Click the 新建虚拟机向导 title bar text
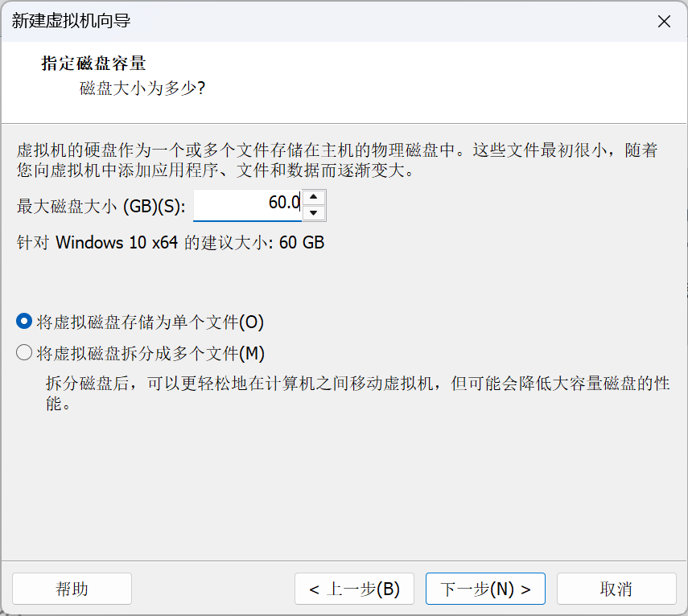This screenshot has height=616, width=688. [71, 21]
